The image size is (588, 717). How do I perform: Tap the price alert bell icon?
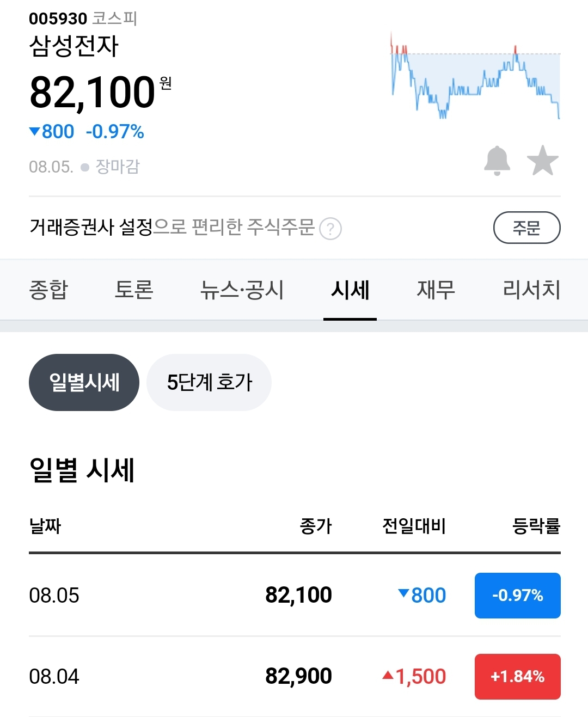(x=497, y=161)
